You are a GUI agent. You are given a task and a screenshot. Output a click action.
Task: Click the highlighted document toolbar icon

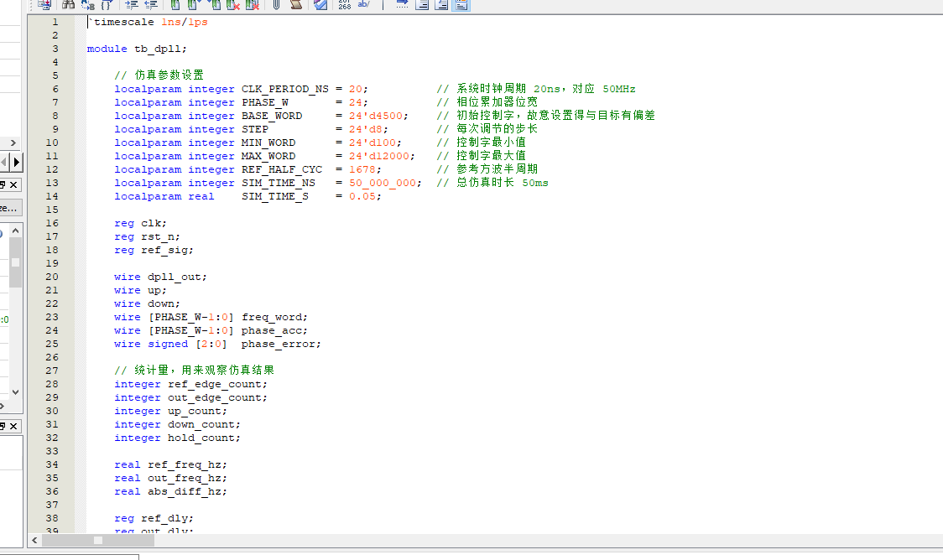[x=461, y=5]
